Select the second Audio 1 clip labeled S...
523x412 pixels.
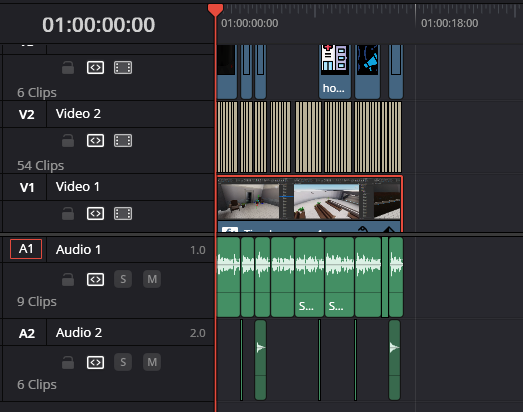[340, 277]
